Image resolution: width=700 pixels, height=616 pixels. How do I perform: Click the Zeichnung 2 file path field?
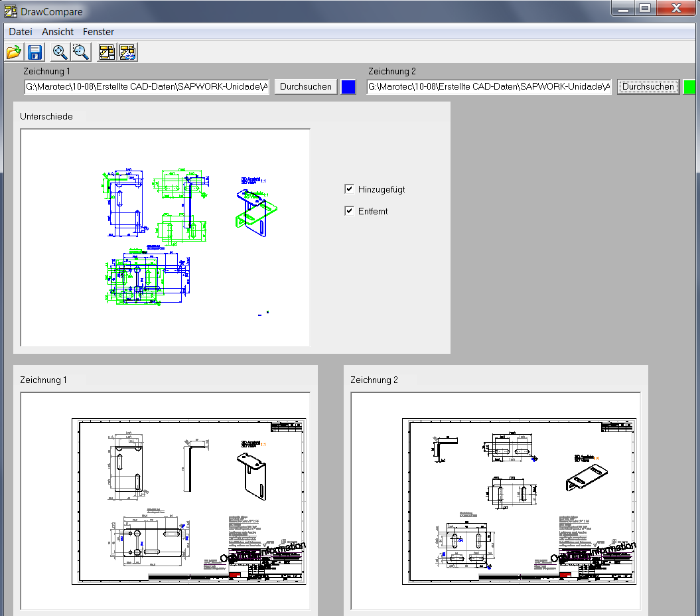coord(489,86)
